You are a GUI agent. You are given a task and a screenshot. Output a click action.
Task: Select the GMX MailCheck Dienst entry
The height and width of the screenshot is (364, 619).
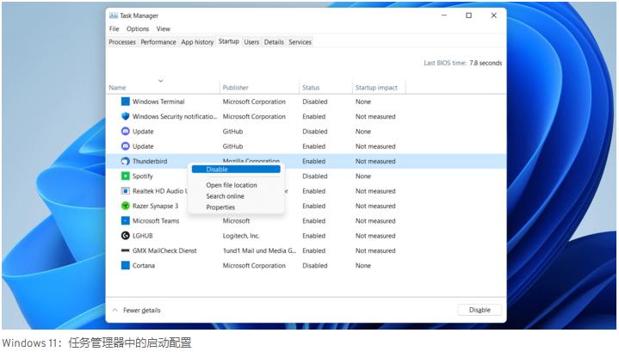[164, 250]
